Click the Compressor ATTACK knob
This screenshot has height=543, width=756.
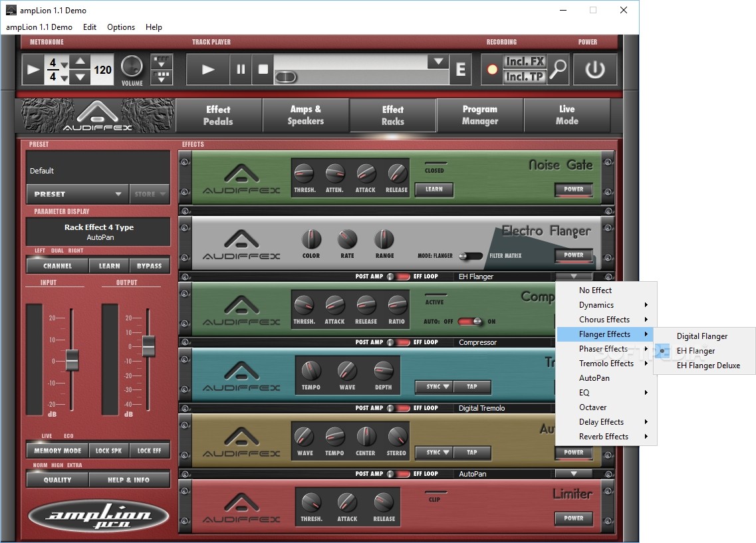pyautogui.click(x=334, y=304)
